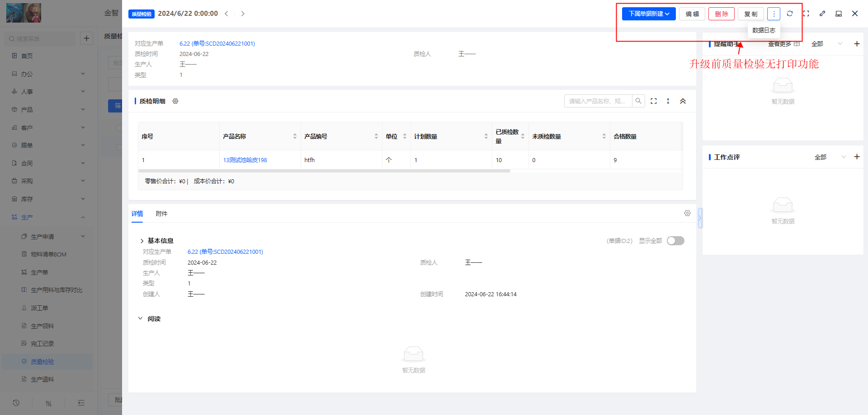Click table horizontal scrollbar
This screenshot has width=868, height=415.
tap(324, 171)
